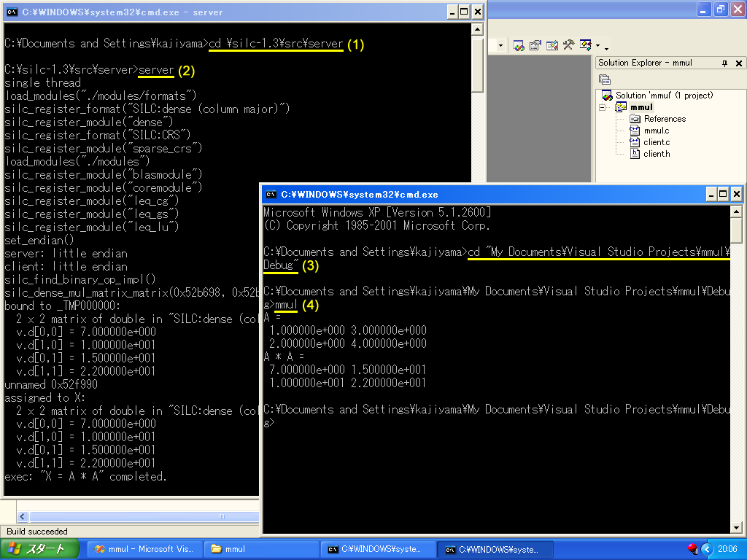Viewport: 747px width, 560px height.
Task: Close the server cmd window
Action: click(x=477, y=12)
